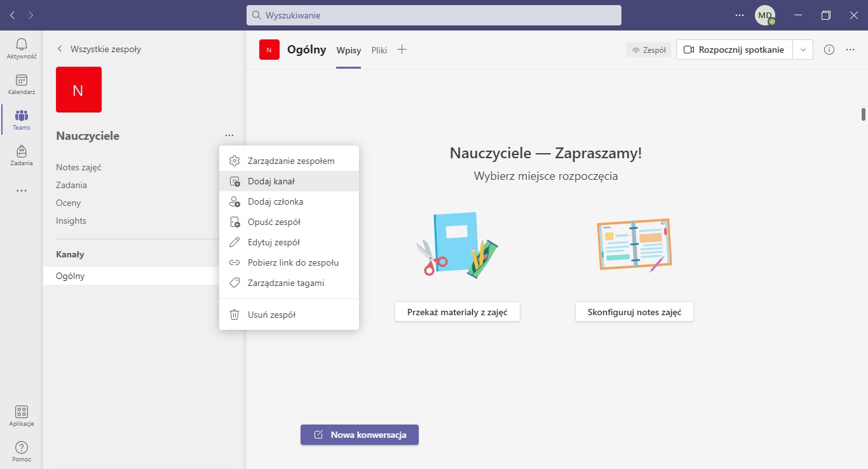868x469 pixels.
Task: Add a new tab with plus icon
Action: (402, 50)
